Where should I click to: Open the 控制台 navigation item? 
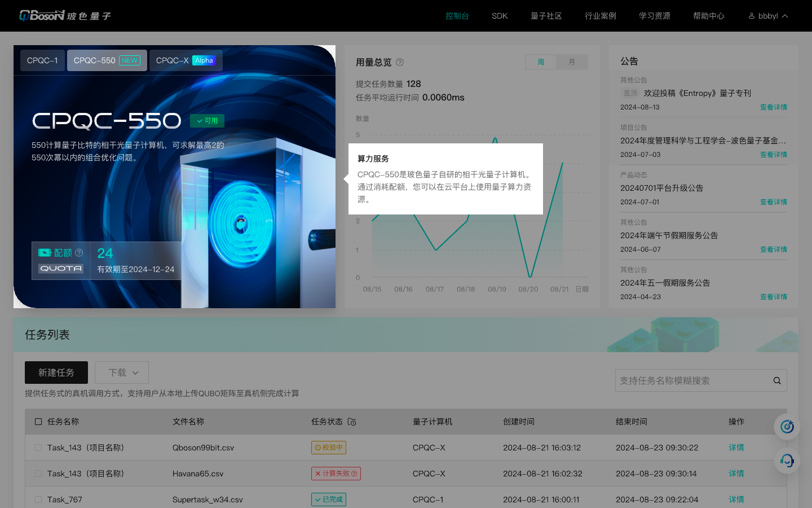[x=457, y=16]
